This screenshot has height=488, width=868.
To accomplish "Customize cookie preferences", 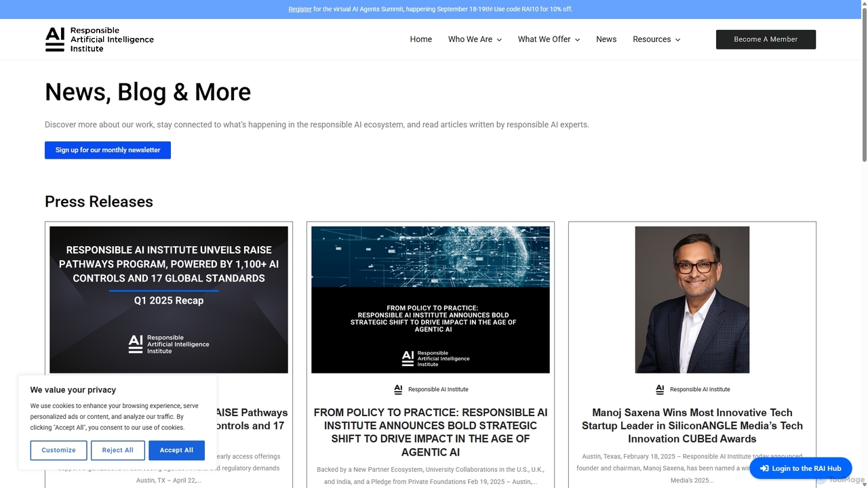I will [x=59, y=450].
